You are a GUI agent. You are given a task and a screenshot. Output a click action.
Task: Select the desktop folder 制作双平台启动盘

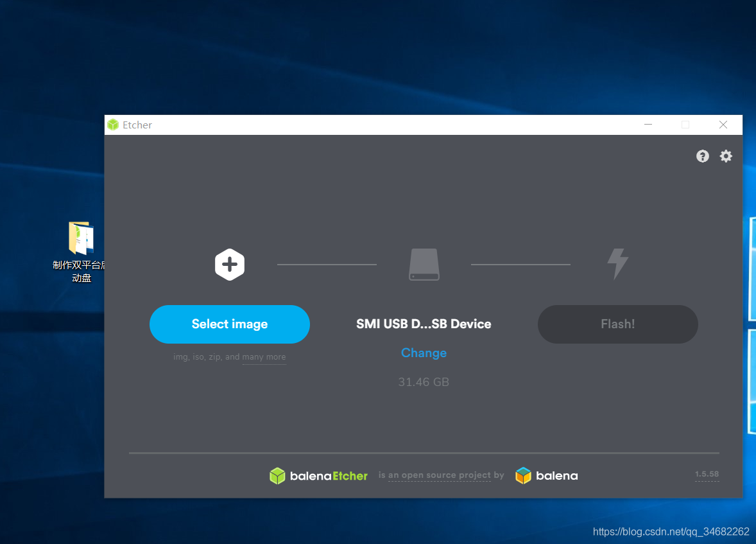[80, 252]
